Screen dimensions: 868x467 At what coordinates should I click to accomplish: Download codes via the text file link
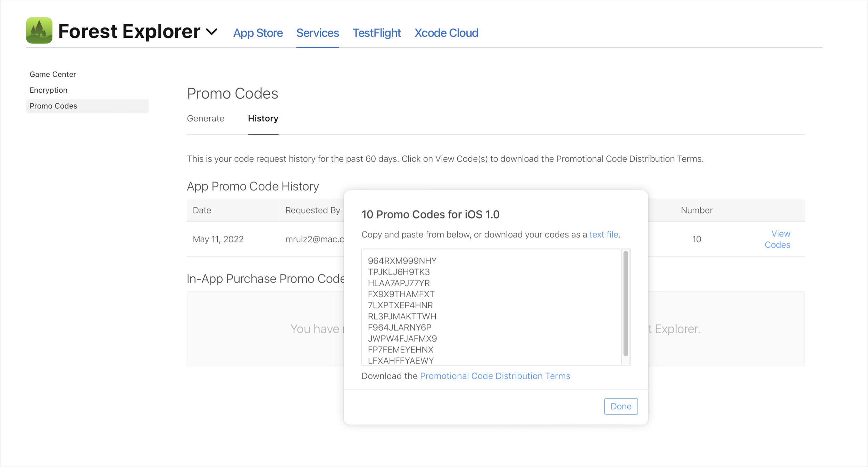[604, 235]
